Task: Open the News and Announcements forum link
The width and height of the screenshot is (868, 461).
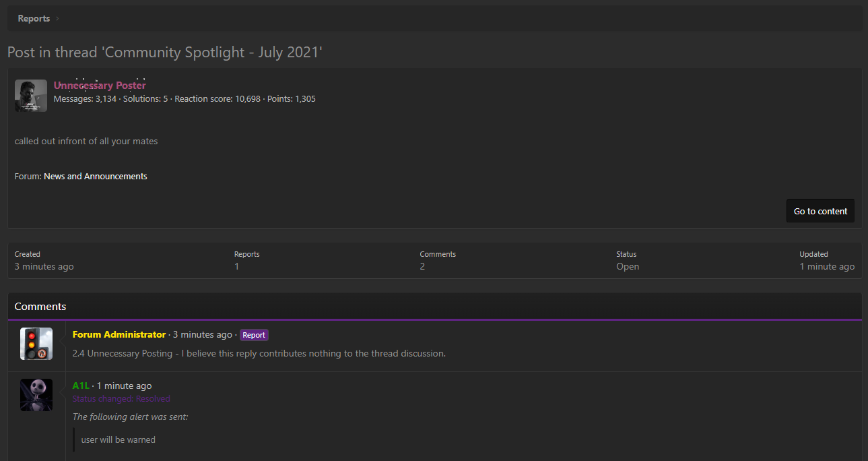Action: coord(95,176)
